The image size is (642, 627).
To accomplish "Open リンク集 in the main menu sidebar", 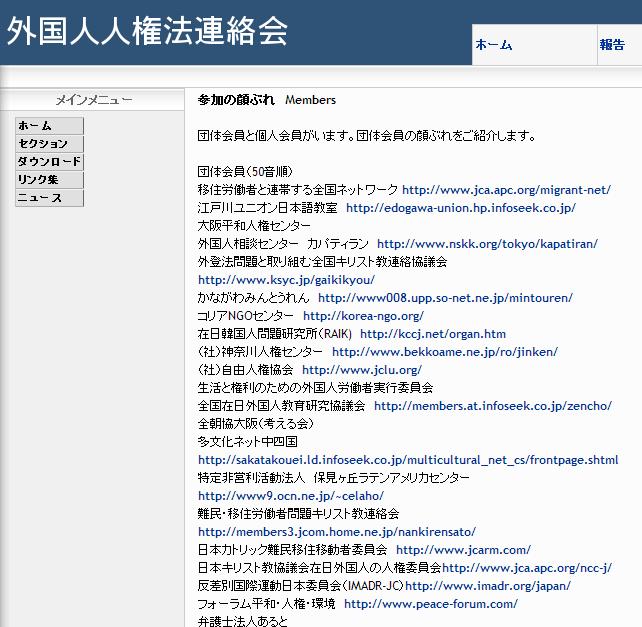I will click(x=50, y=180).
